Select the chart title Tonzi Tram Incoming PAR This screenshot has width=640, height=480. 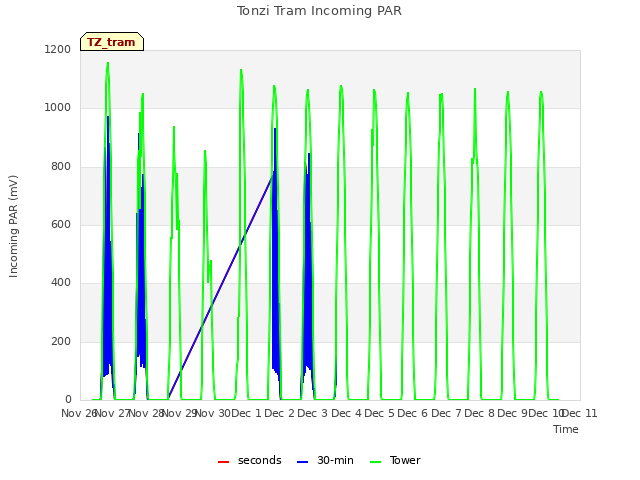(x=319, y=11)
